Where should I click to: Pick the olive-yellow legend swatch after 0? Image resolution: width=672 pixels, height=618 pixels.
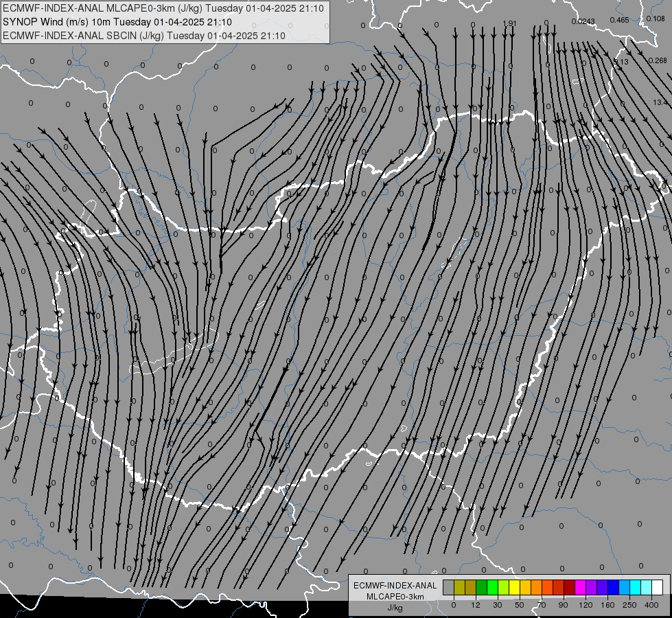coord(459,588)
